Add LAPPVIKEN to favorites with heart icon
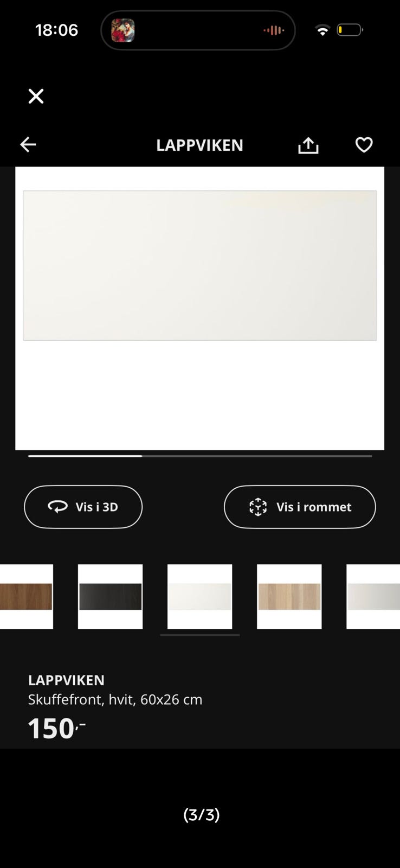The image size is (400, 868). (364, 145)
